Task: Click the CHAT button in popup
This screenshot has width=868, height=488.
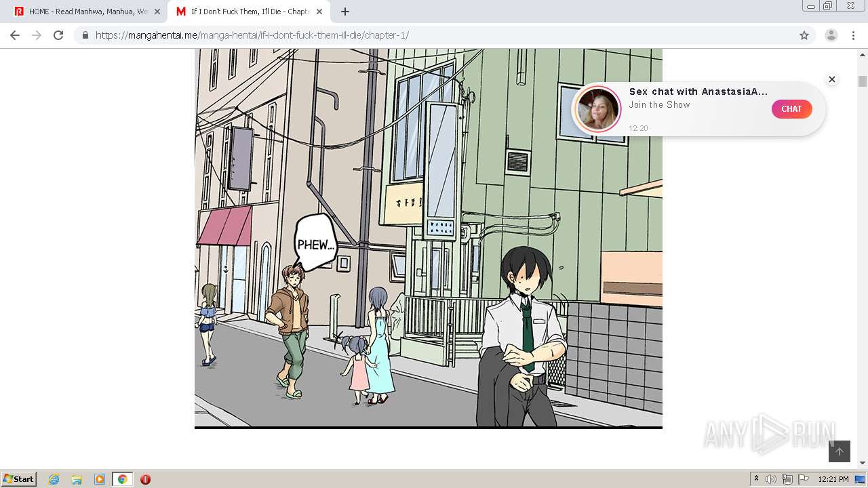Action: tap(791, 108)
